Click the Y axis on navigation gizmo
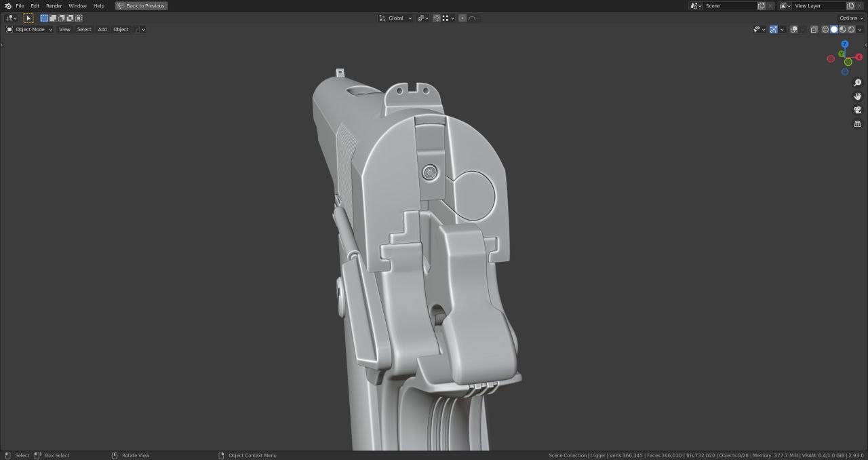 coord(842,54)
